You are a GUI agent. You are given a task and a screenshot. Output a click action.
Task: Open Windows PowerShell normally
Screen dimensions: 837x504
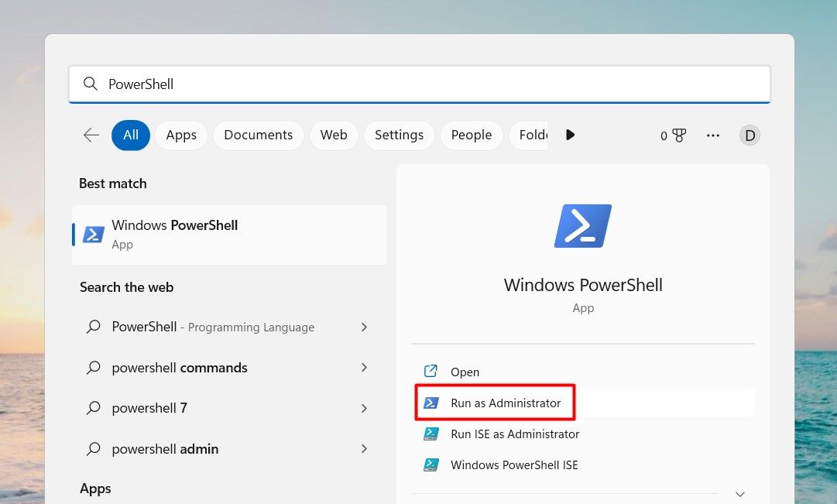click(x=465, y=372)
